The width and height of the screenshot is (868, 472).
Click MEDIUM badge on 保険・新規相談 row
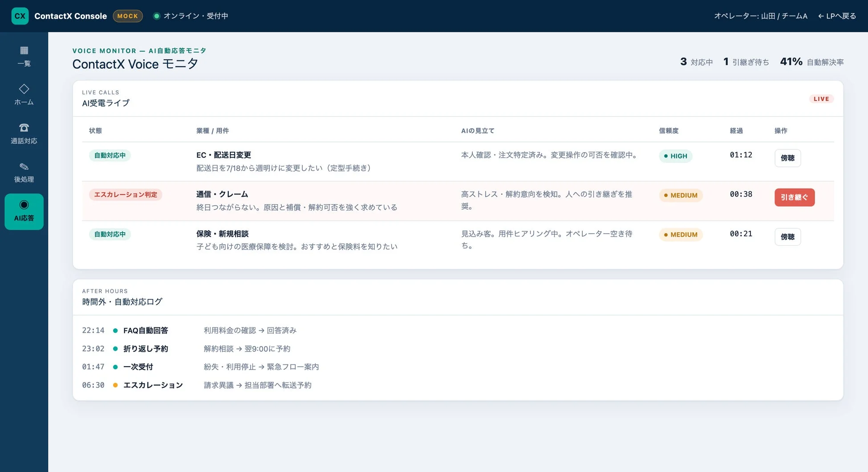pos(681,234)
